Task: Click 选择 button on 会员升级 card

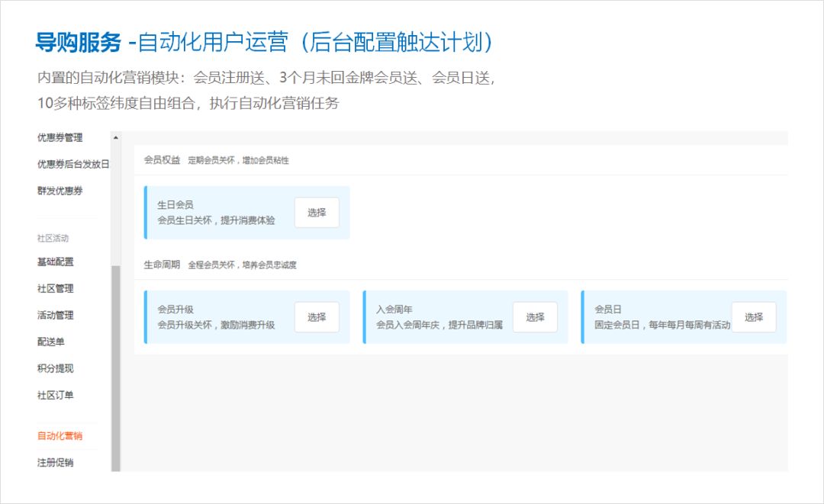Action: coord(317,317)
